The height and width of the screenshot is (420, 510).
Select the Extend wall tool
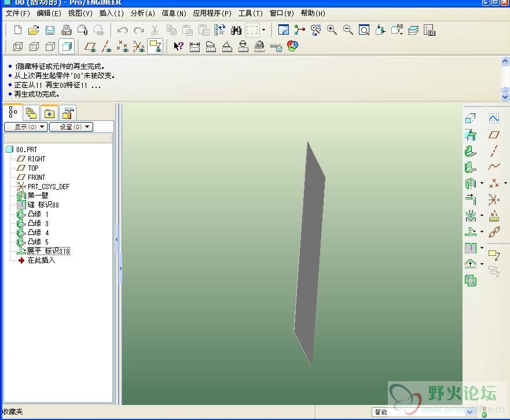point(470,199)
